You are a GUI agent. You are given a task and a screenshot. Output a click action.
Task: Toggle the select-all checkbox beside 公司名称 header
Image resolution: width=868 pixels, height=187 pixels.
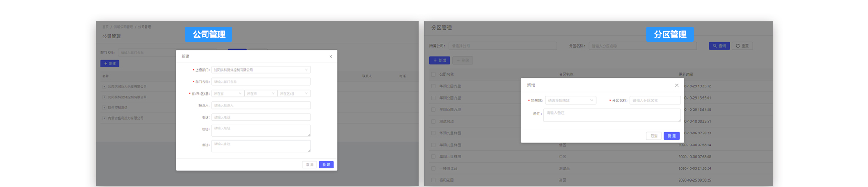click(x=433, y=74)
